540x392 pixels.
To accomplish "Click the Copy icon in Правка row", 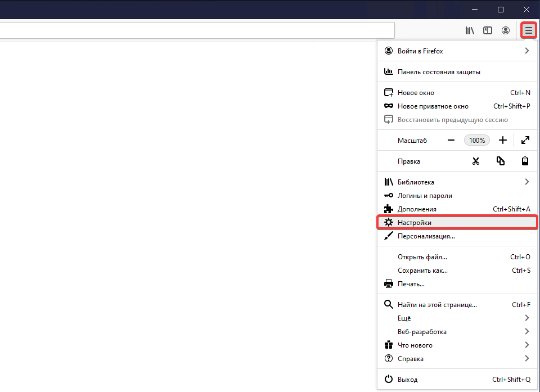I will 501,161.
